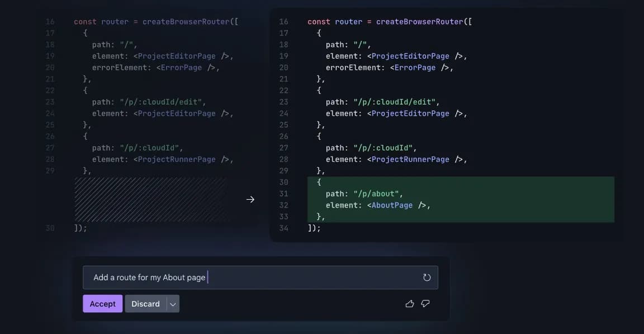This screenshot has width=644, height=334.
Task: Click line number 34 in the right pane
Action: (283, 228)
